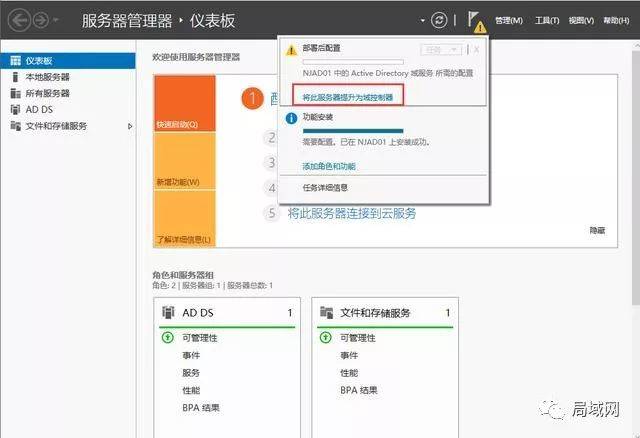The image size is (640, 438).
Task: Open the task dropdown in 部署后配置 notification
Action: click(x=441, y=50)
